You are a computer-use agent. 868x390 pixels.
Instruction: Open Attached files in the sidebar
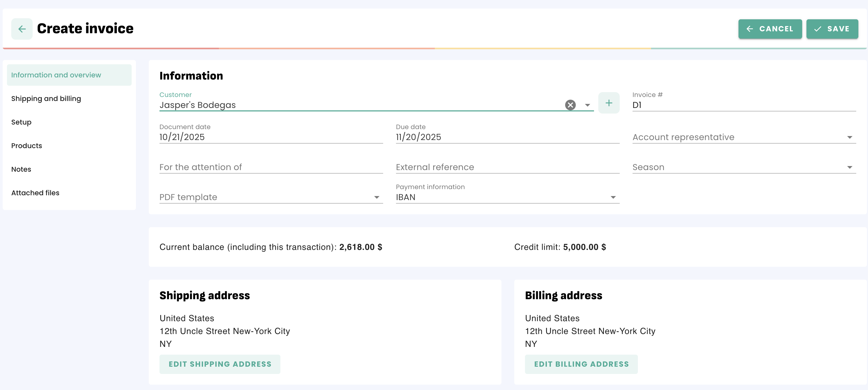tap(35, 193)
